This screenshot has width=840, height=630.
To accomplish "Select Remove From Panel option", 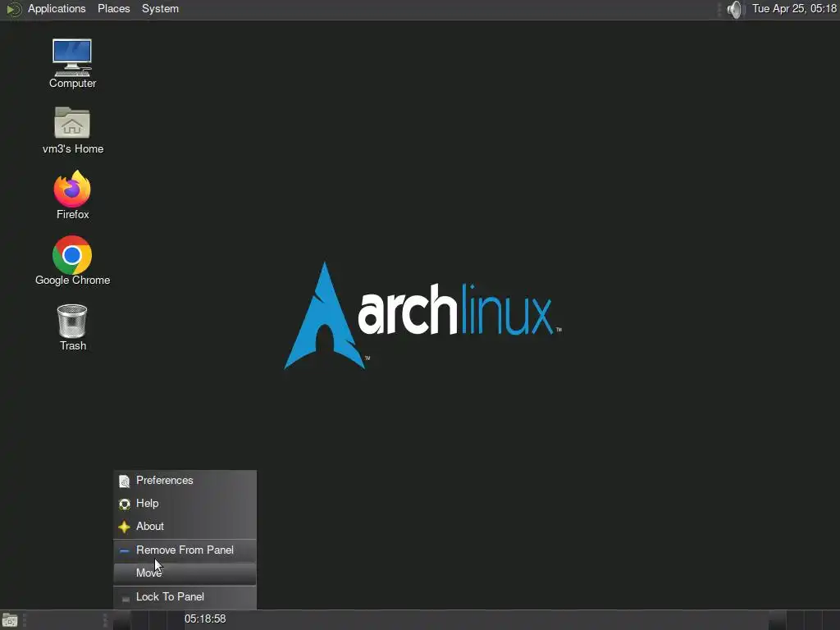I will 185,550.
